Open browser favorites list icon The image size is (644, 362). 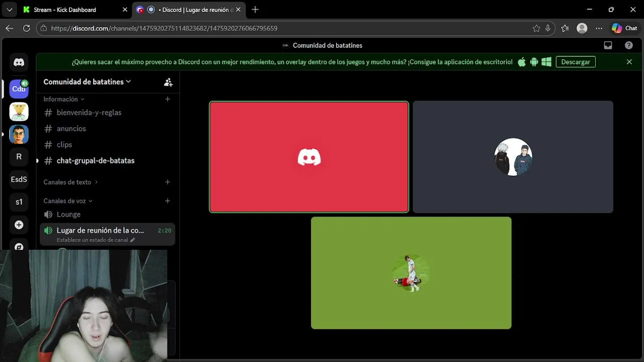click(565, 28)
